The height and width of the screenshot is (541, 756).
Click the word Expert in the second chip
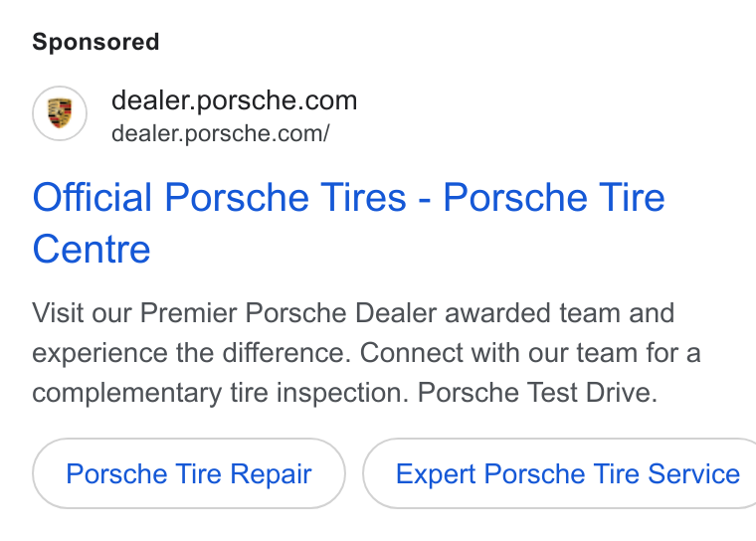(436, 474)
